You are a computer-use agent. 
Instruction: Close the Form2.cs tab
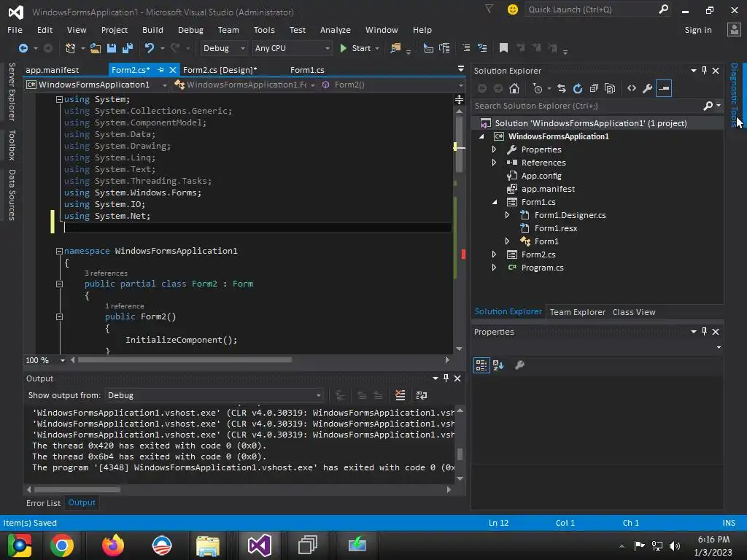point(173,70)
